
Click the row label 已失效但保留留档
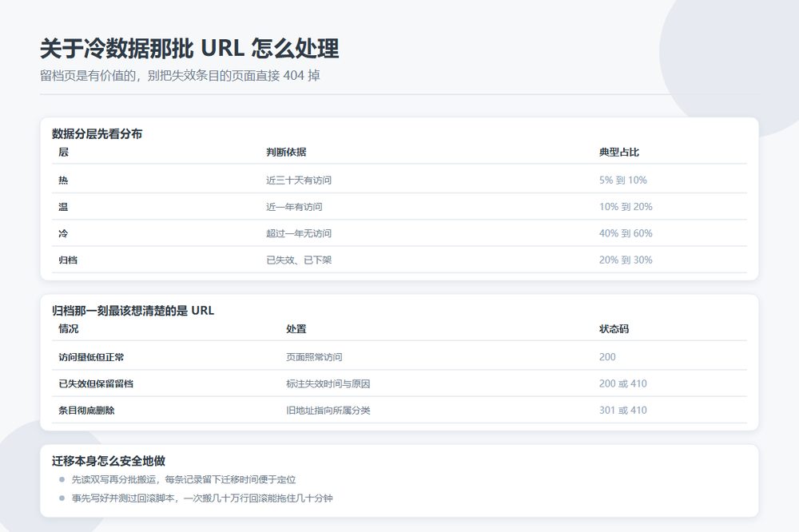click(x=96, y=383)
